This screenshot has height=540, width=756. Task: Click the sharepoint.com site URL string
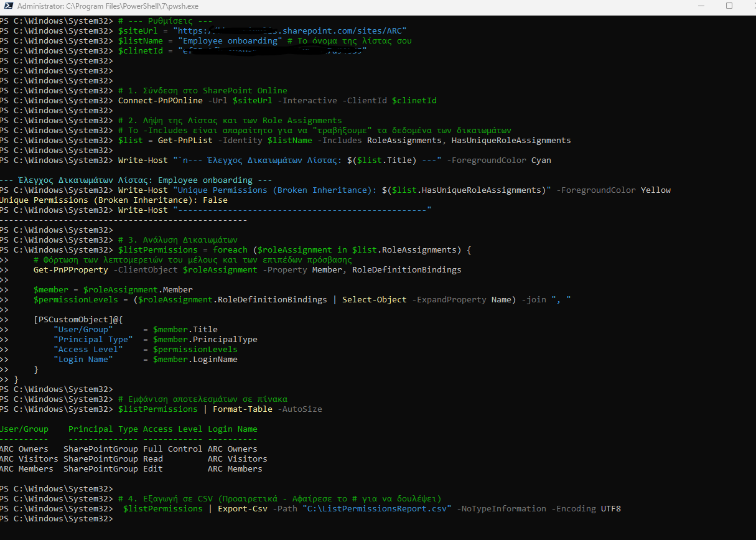[x=291, y=31]
